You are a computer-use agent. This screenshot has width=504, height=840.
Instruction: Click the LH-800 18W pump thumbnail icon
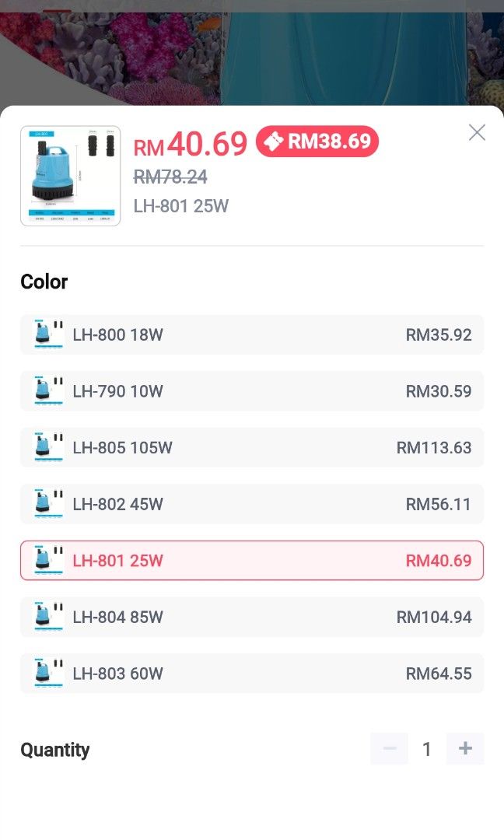(46, 334)
